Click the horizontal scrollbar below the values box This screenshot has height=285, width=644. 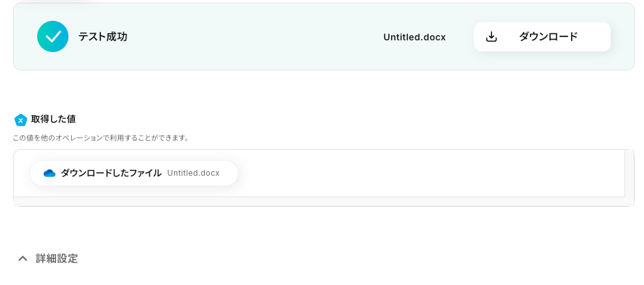click(x=319, y=201)
